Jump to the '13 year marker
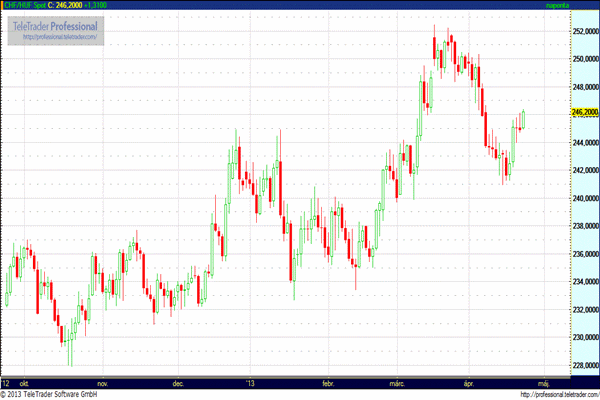The width and height of the screenshot is (600, 400). [x=250, y=382]
